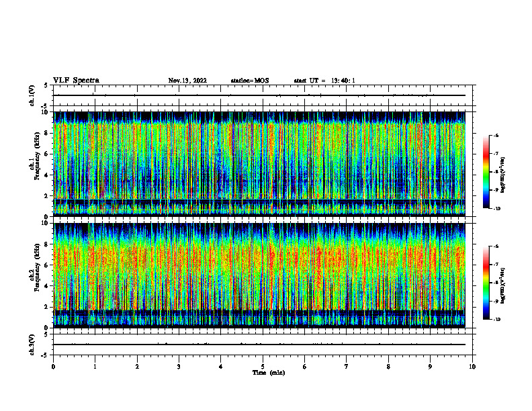532x411 pixels.
Task: Click the "-10" label on ch.2 color scale
Action: [x=496, y=320]
